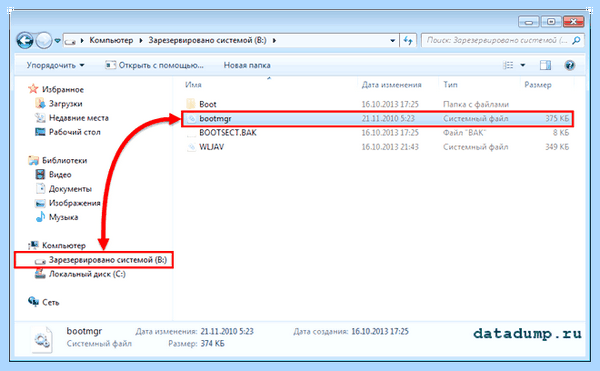Open Сеть in navigation pane
Image resolution: width=600 pixels, height=371 pixels.
[x=51, y=302]
